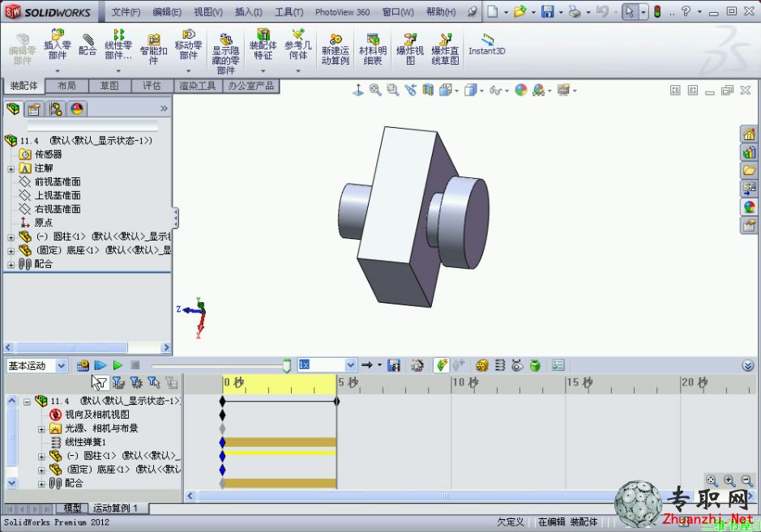Switch to 布局 tab

coord(66,86)
